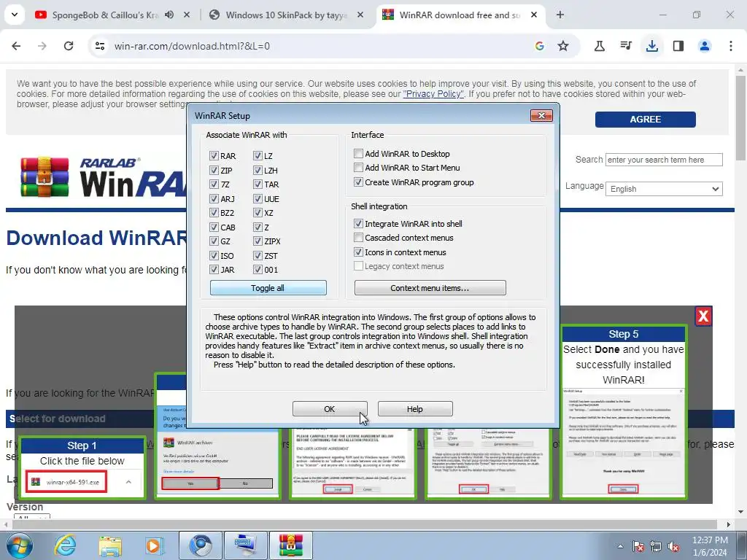The width and height of the screenshot is (747, 560).
Task: Click the address bar URL
Action: click(x=192, y=46)
